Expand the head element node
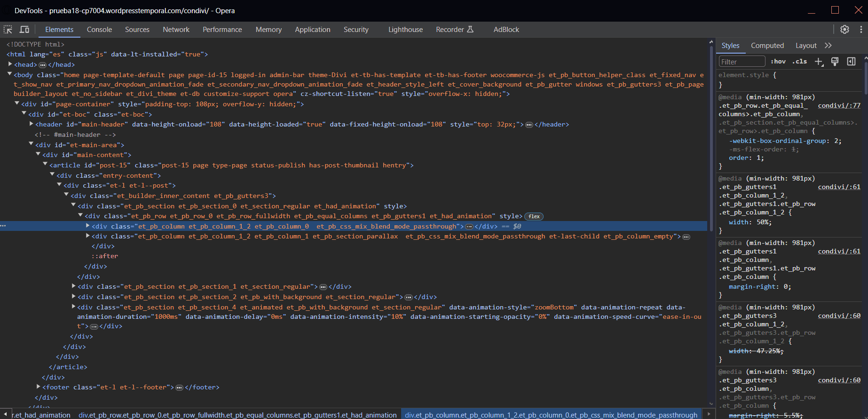 pyautogui.click(x=10, y=64)
